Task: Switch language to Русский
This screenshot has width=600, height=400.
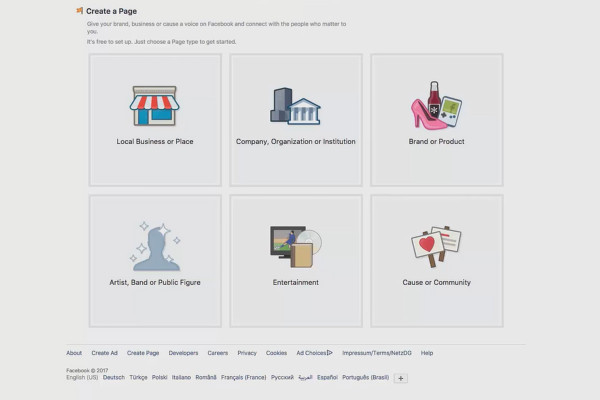Action: [282, 377]
